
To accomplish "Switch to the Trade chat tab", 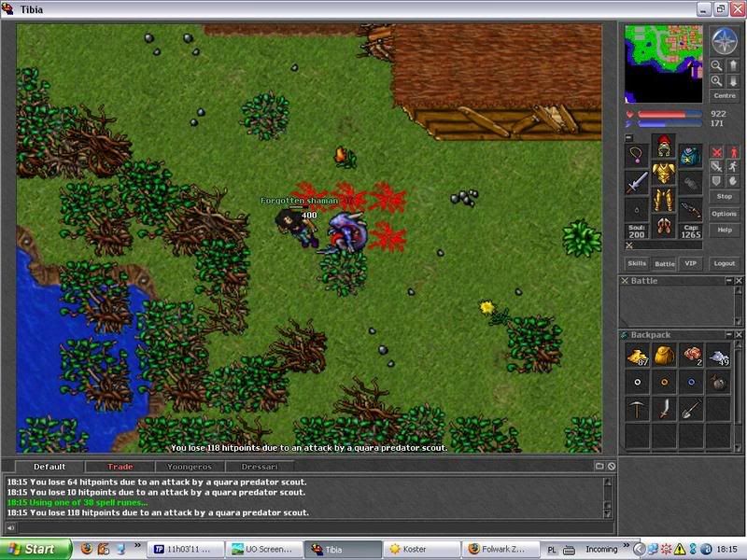I will coord(120,467).
